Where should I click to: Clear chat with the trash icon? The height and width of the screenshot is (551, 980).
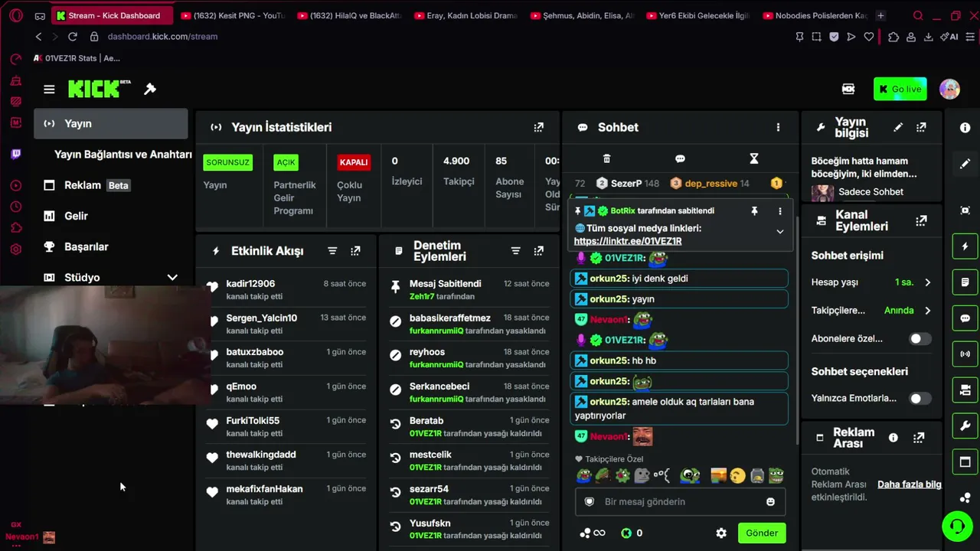click(606, 158)
